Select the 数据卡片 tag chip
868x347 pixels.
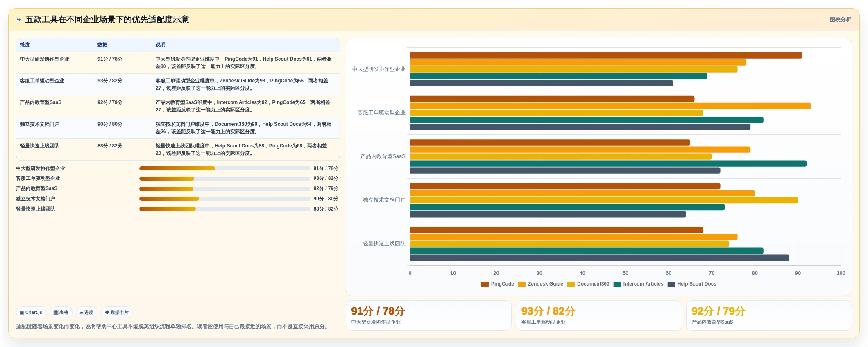[117, 312]
